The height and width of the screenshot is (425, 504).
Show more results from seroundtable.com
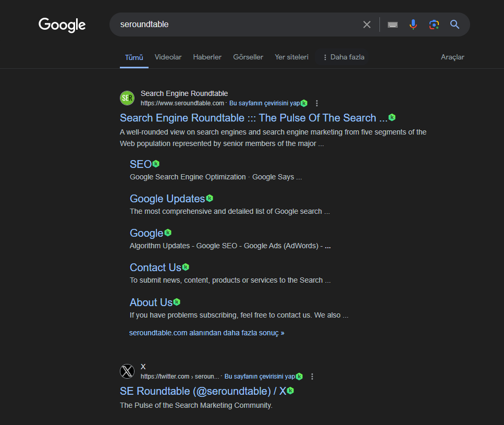point(207,333)
